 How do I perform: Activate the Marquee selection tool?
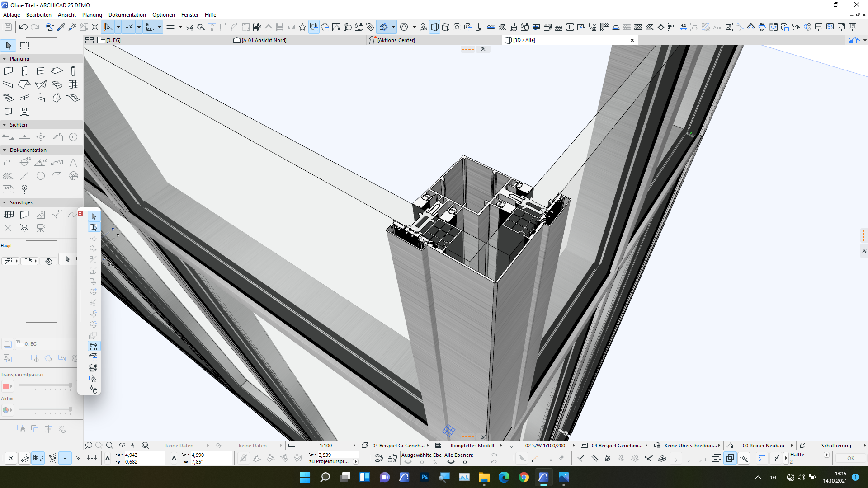point(25,46)
